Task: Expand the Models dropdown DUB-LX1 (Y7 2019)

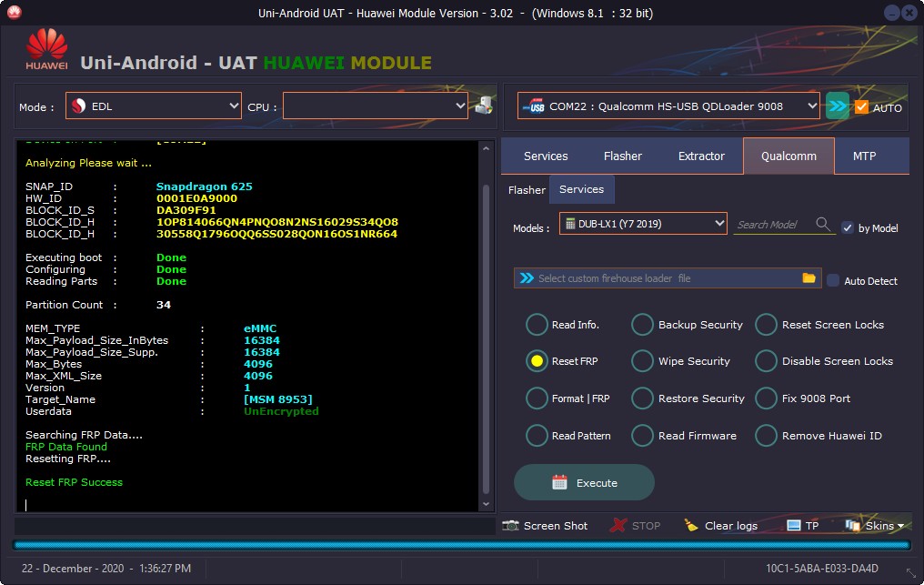Action: pyautogui.click(x=643, y=224)
